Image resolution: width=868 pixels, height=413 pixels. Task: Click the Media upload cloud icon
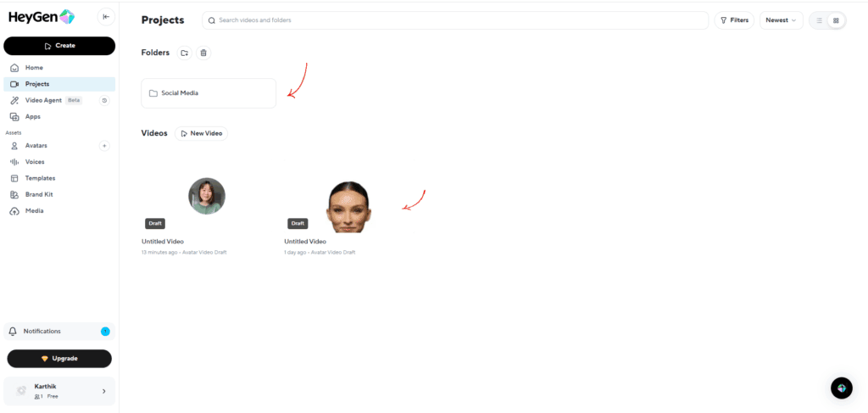tap(15, 211)
